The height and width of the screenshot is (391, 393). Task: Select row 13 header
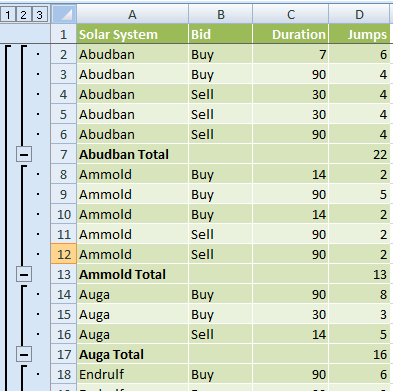tap(64, 274)
